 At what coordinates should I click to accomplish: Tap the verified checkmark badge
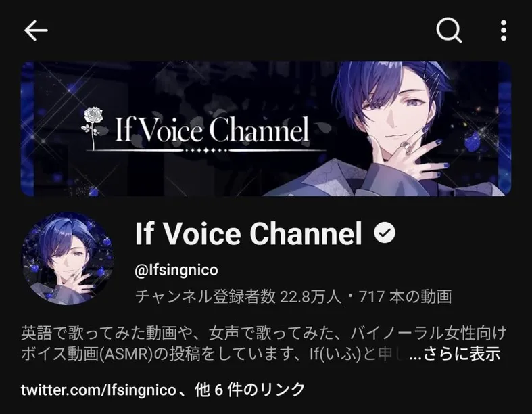tap(385, 233)
